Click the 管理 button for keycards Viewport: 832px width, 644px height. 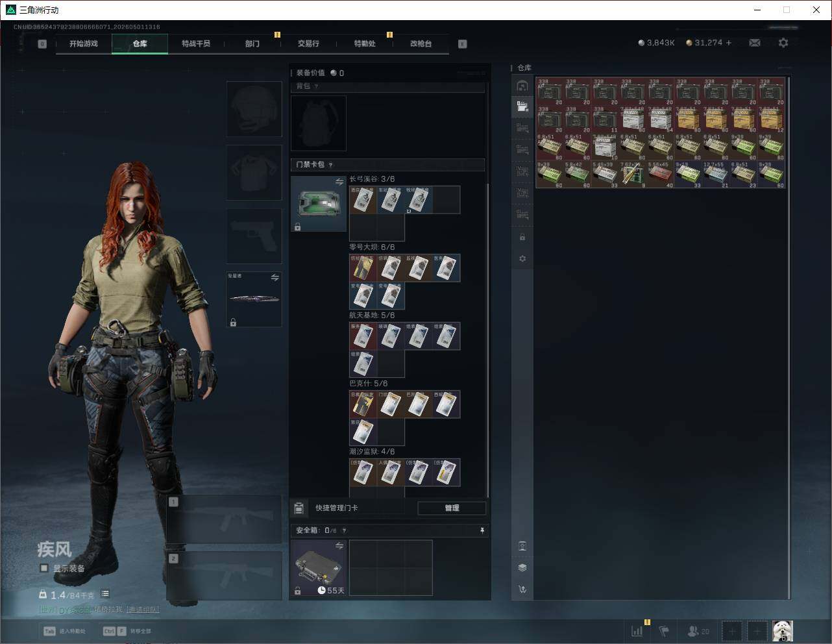(x=452, y=508)
